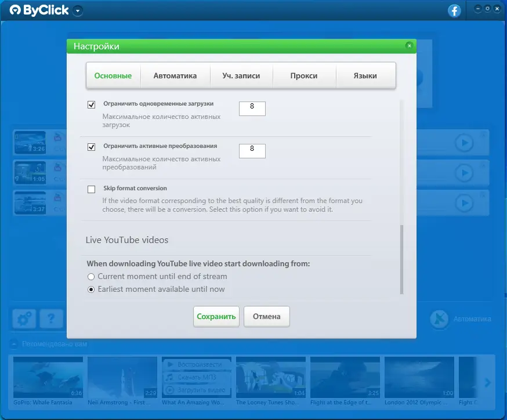Click Воспроизвести on What An Amazing Wo... video
Viewport: 507px width, 420px height.
(197, 364)
